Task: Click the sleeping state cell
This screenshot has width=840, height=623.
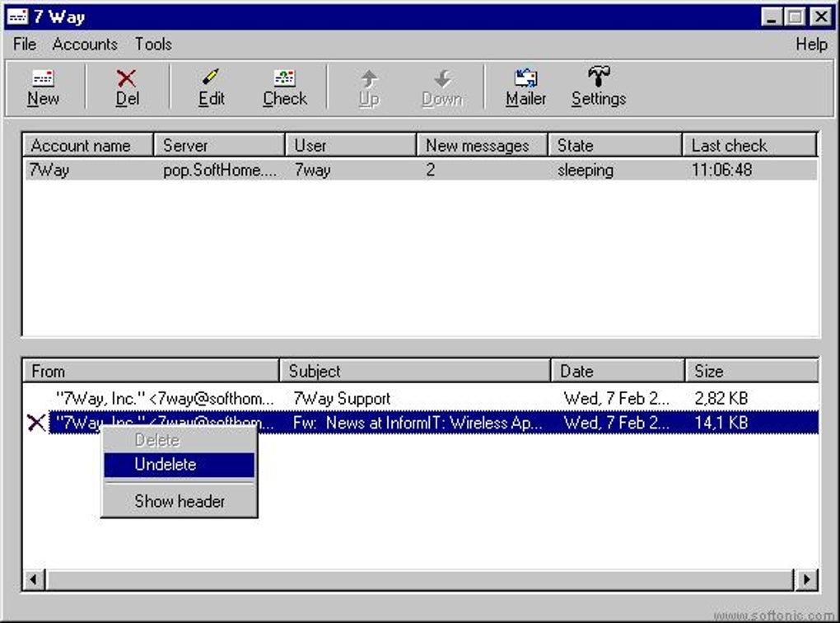Action: [x=585, y=170]
